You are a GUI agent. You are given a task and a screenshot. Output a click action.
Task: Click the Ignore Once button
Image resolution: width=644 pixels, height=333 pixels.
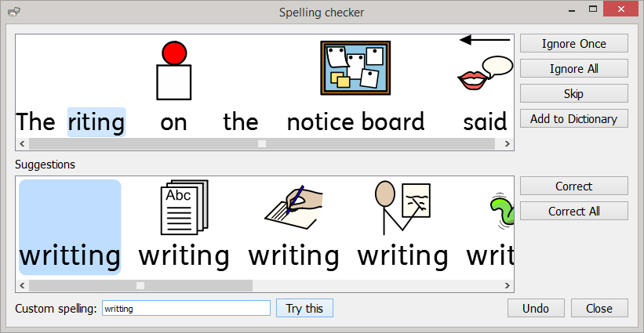click(x=573, y=43)
